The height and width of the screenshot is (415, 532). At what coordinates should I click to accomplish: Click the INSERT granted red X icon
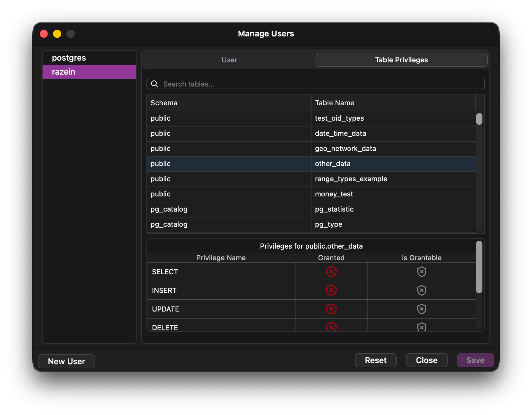331,290
